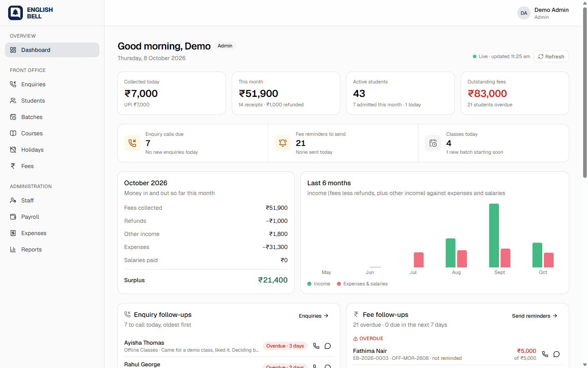The image size is (588, 368).
Task: Click the Expenses receipt icon in sidebar
Action: click(x=13, y=233)
